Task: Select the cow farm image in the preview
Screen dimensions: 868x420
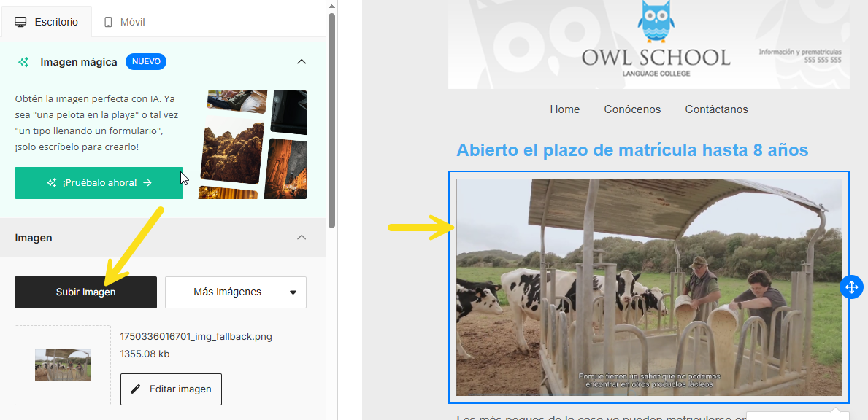Action: [648, 287]
